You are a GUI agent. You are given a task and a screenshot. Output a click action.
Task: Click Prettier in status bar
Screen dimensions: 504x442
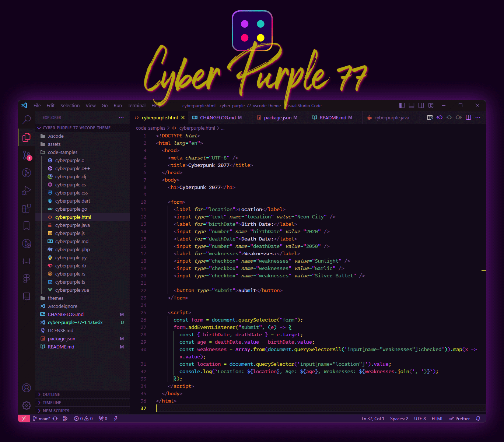tap(459, 418)
